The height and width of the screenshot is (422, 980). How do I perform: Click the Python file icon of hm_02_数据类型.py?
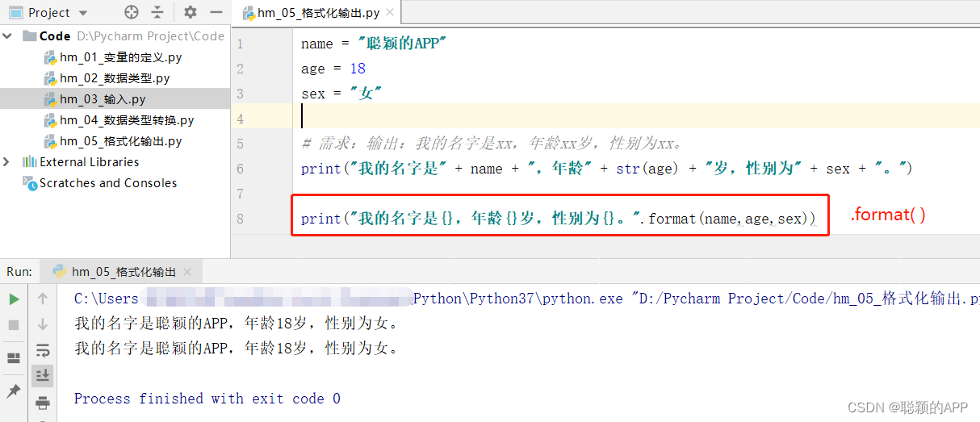(x=49, y=78)
